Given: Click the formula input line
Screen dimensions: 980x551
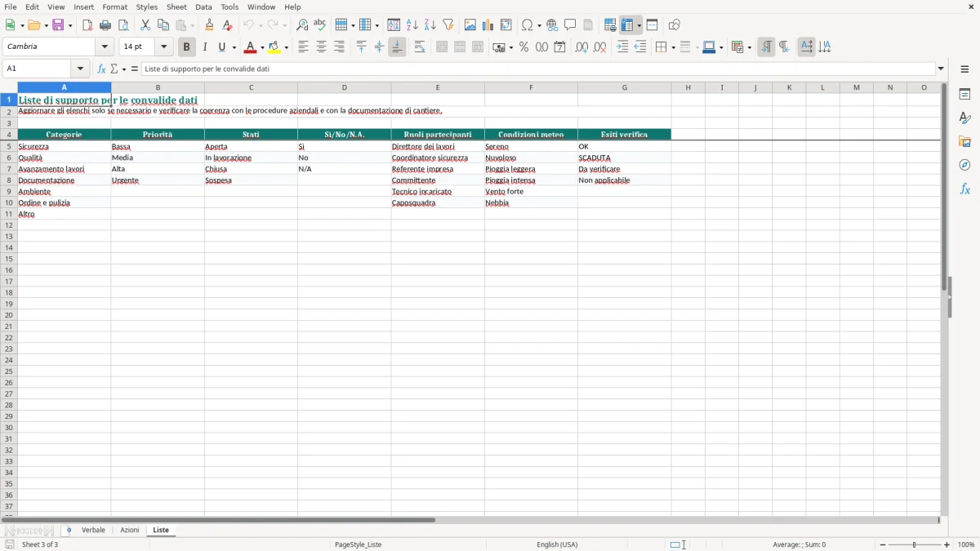Looking at the screenshot, I should 538,69.
